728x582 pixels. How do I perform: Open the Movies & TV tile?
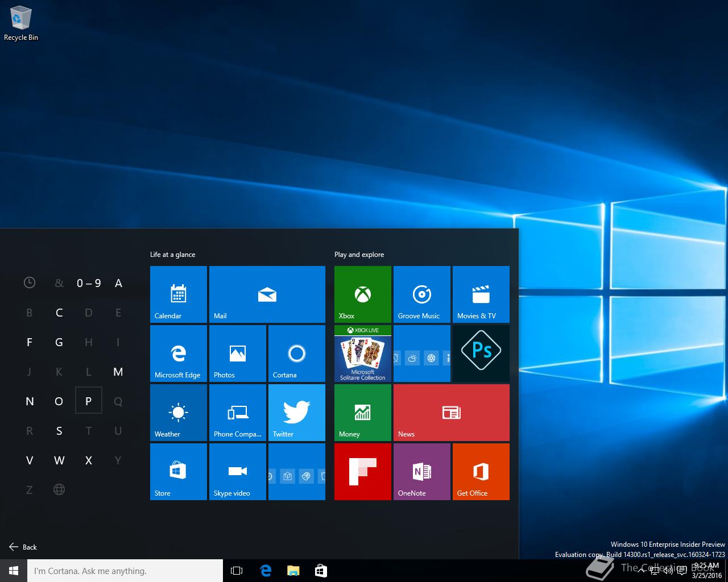(x=481, y=294)
